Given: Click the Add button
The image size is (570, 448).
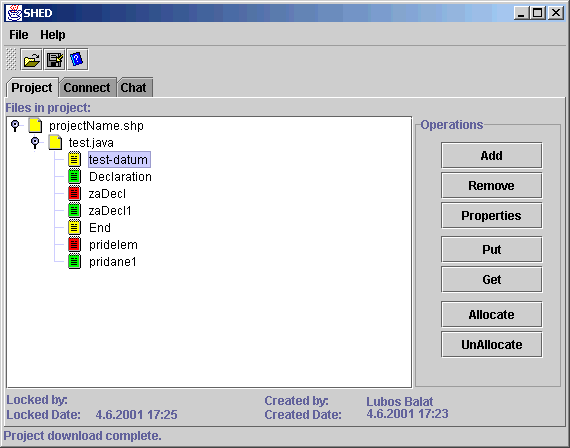Looking at the screenshot, I should coord(491,156).
